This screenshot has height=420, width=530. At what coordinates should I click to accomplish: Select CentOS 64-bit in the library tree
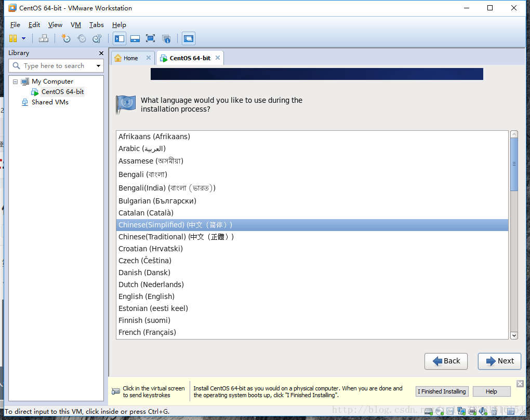point(62,92)
